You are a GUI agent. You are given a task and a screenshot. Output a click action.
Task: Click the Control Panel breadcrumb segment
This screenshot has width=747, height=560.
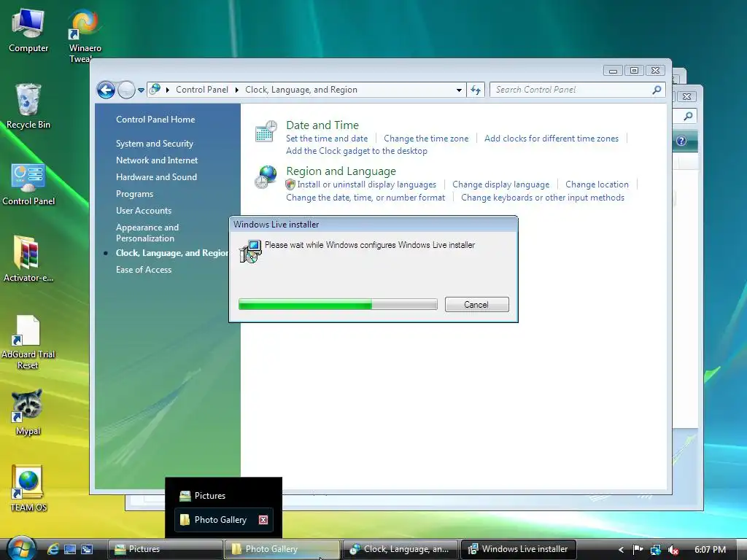(x=201, y=90)
